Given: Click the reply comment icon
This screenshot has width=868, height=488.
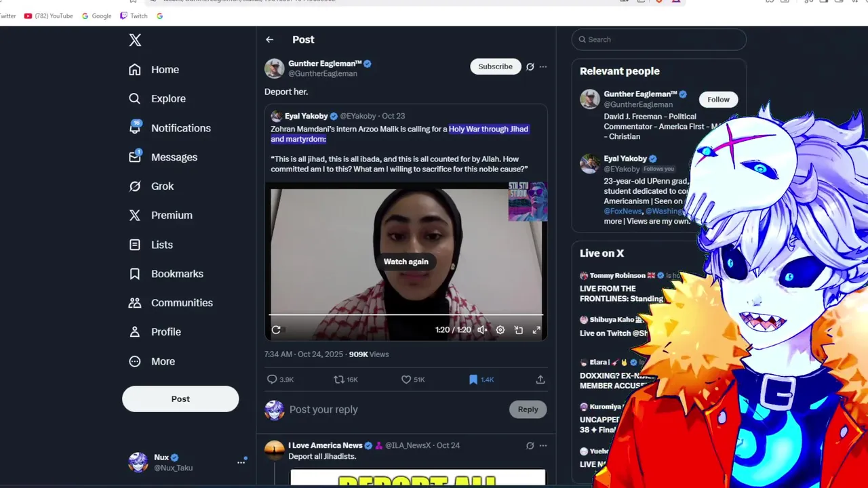Looking at the screenshot, I should [x=272, y=380].
